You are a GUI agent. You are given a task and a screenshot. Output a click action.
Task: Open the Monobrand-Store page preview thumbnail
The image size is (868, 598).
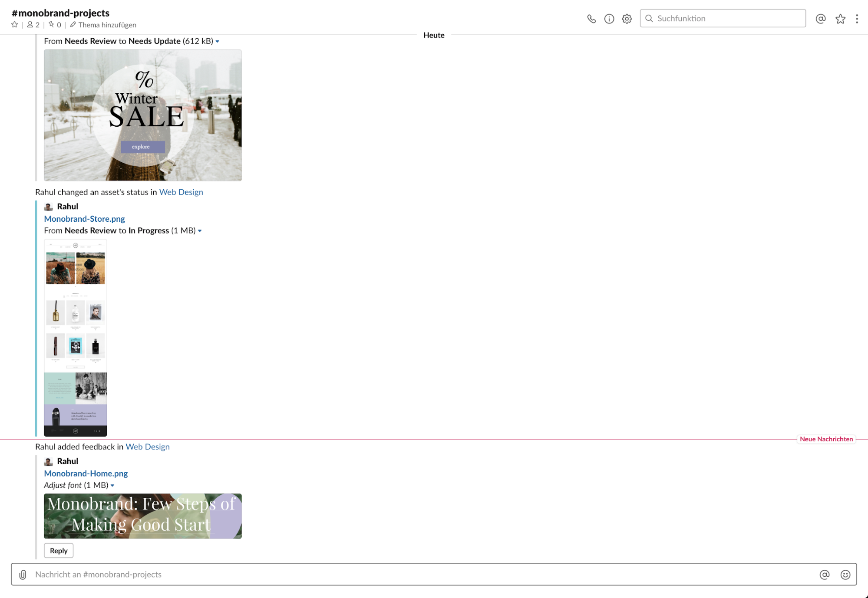click(75, 338)
